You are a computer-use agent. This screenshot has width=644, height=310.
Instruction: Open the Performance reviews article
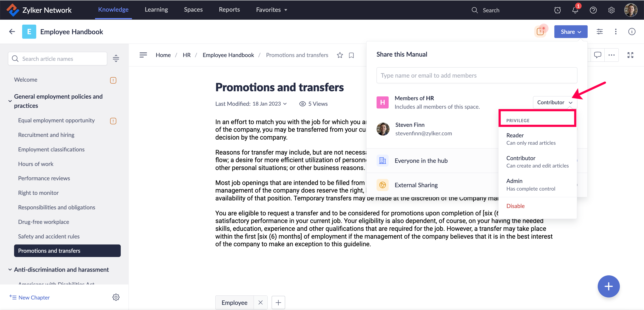pos(44,178)
